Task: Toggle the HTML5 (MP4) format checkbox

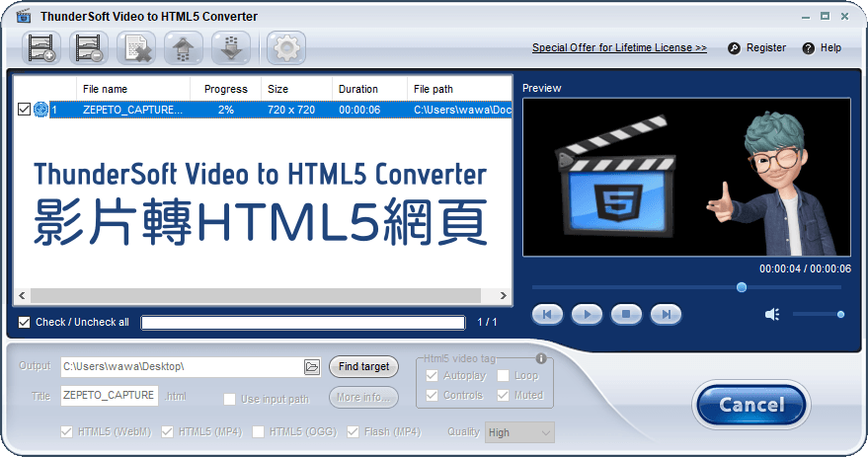Action: tap(167, 431)
